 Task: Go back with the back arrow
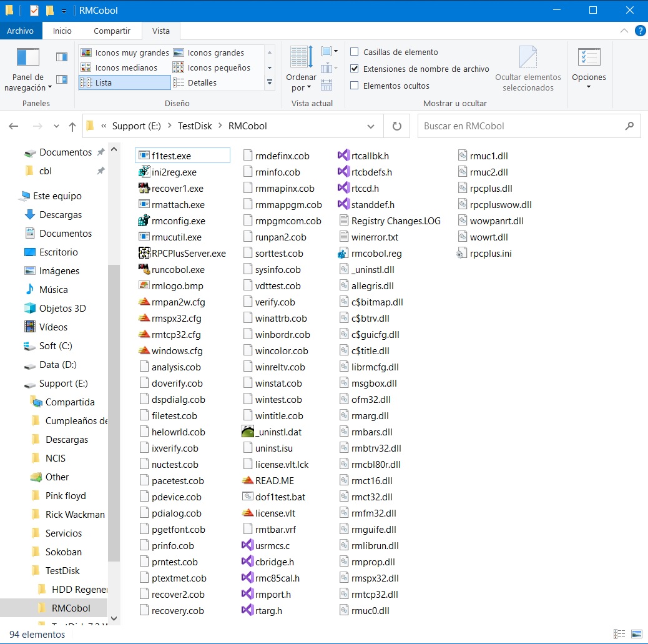point(14,126)
